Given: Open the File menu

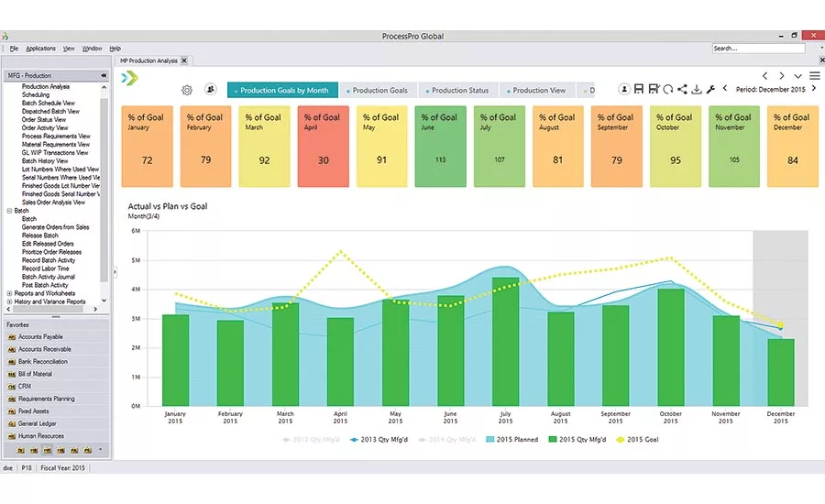Looking at the screenshot, I should (14, 49).
